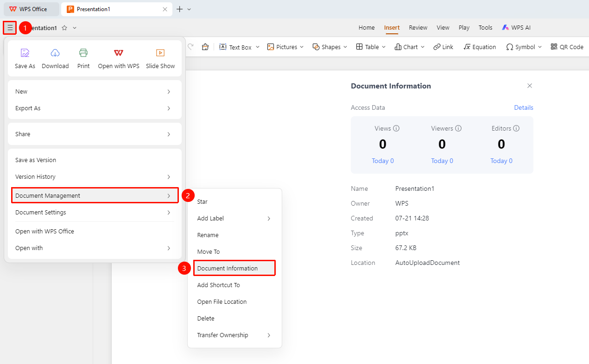
Task: Insert a Text Box
Action: point(239,47)
